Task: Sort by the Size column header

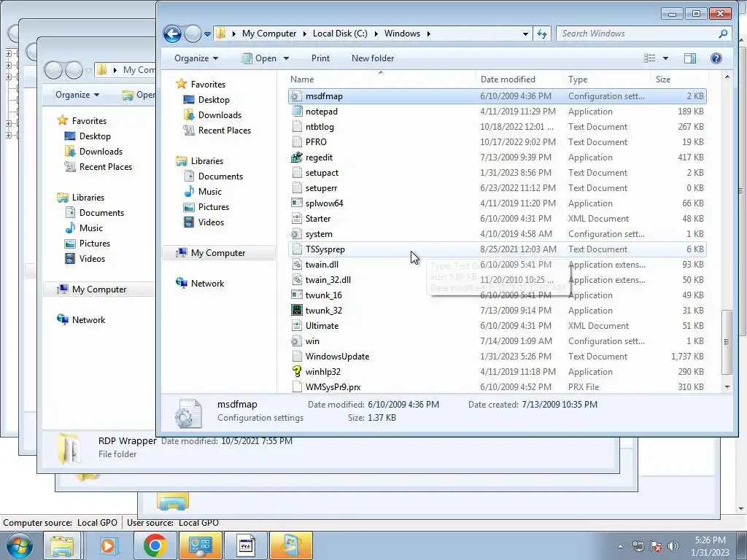Action: tap(662, 79)
